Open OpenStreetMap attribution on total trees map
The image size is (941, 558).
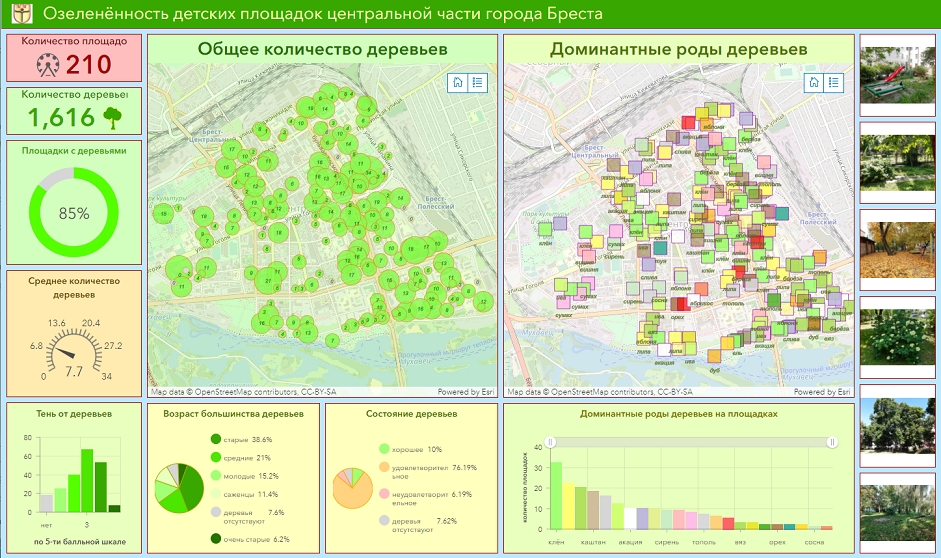click(243, 392)
